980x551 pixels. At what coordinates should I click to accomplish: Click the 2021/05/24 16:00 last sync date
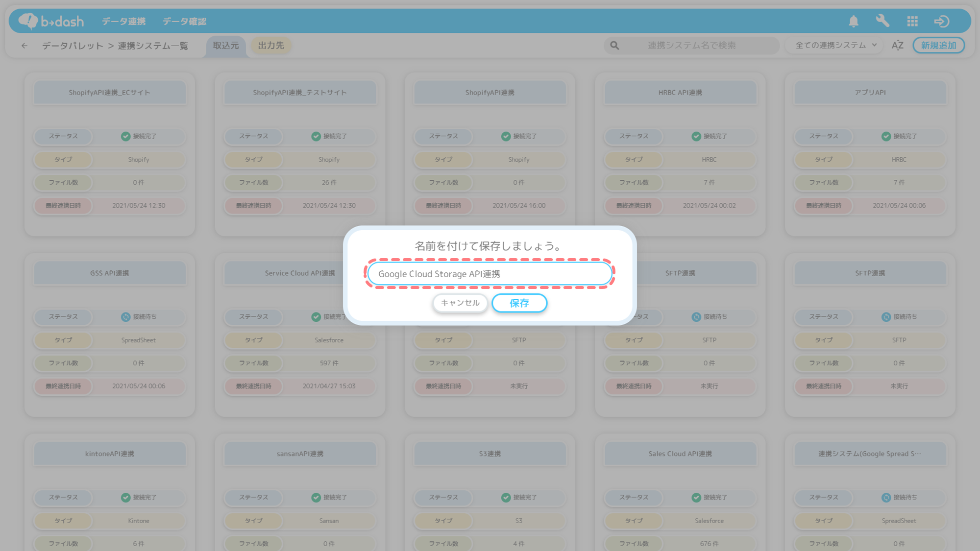519,206
